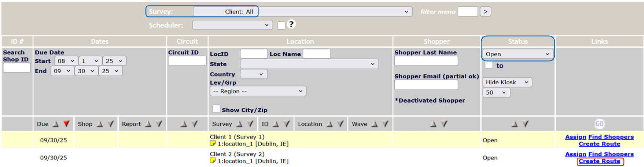The width and height of the screenshot is (644, 167).
Task: Click the round GO icon
Action: pyautogui.click(x=599, y=124)
